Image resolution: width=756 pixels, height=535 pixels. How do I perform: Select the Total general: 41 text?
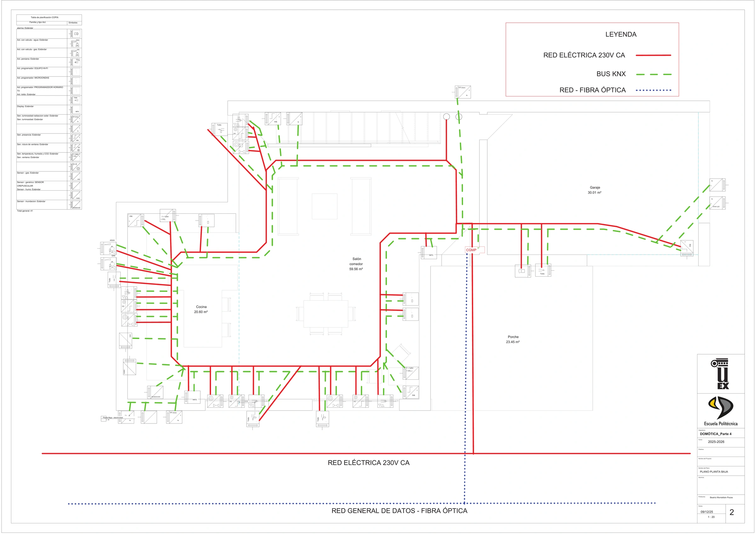(x=25, y=211)
